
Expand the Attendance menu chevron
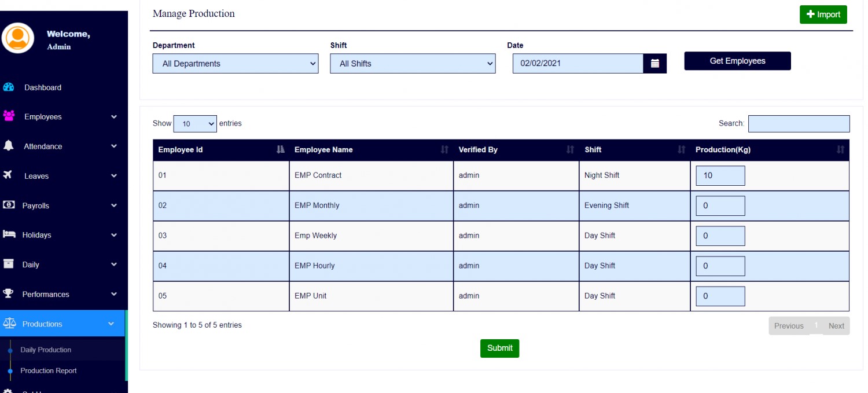114,146
